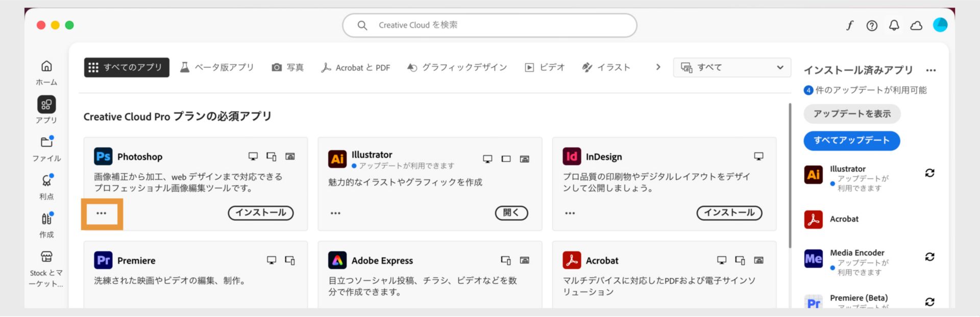Click すべてアップデート button

[852, 141]
